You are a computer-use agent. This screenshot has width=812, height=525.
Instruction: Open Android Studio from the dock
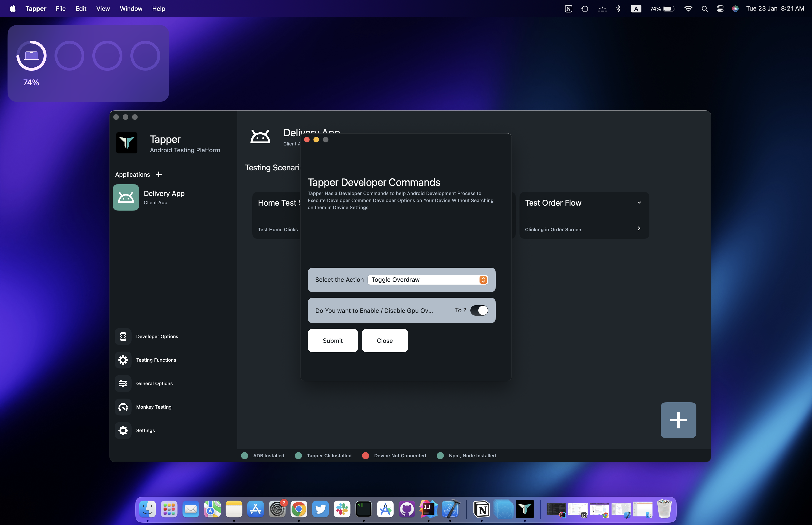pyautogui.click(x=385, y=509)
